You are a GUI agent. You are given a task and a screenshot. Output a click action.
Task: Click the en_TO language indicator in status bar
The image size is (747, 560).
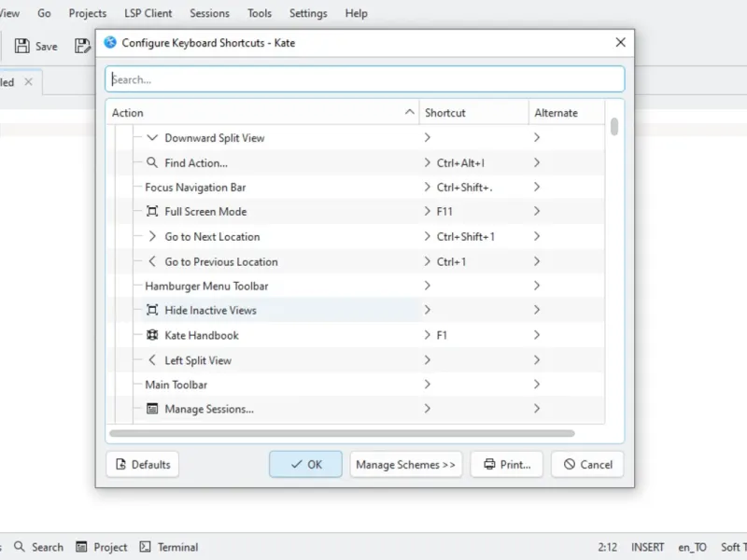click(692, 547)
